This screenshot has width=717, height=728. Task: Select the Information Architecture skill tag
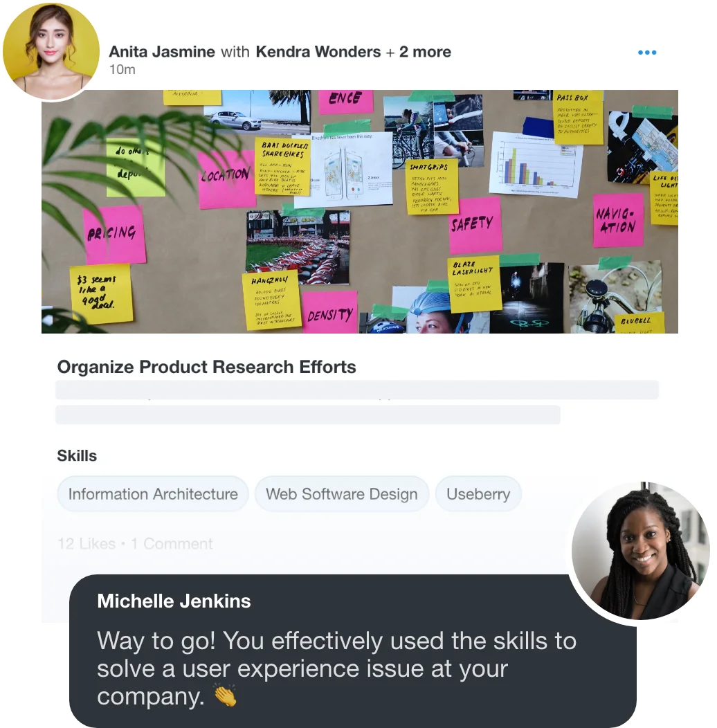tap(153, 493)
